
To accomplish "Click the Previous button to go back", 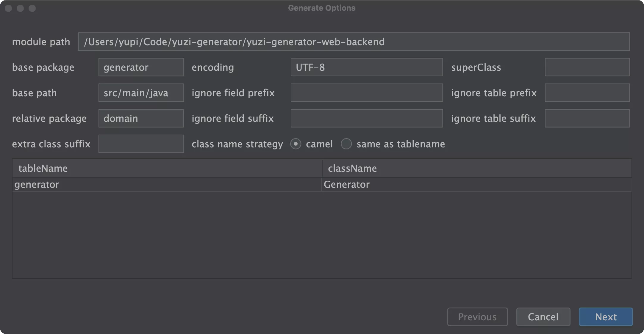I will pyautogui.click(x=477, y=316).
